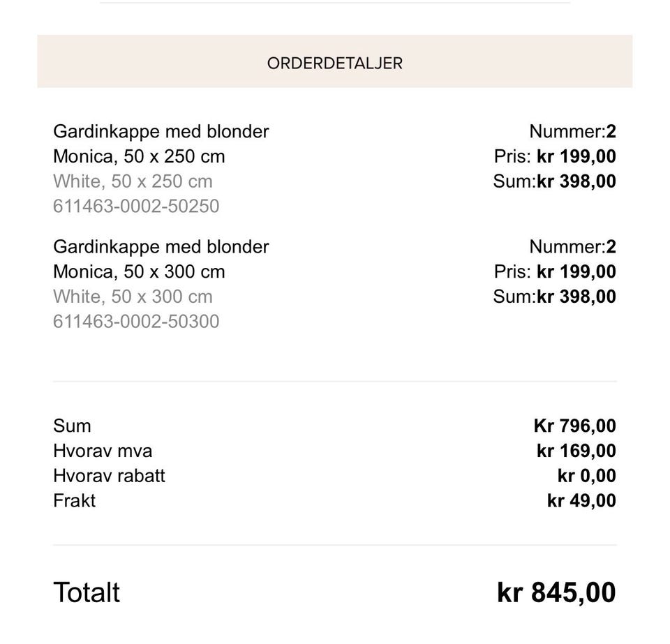The height and width of the screenshot is (644, 670).
Task: Click the 'Hvorav mva' label
Action: (x=103, y=451)
